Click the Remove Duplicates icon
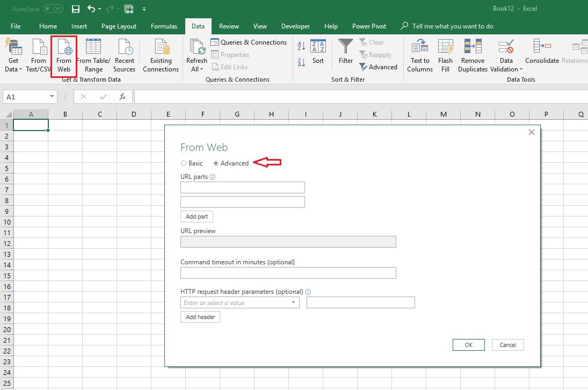 [x=473, y=48]
